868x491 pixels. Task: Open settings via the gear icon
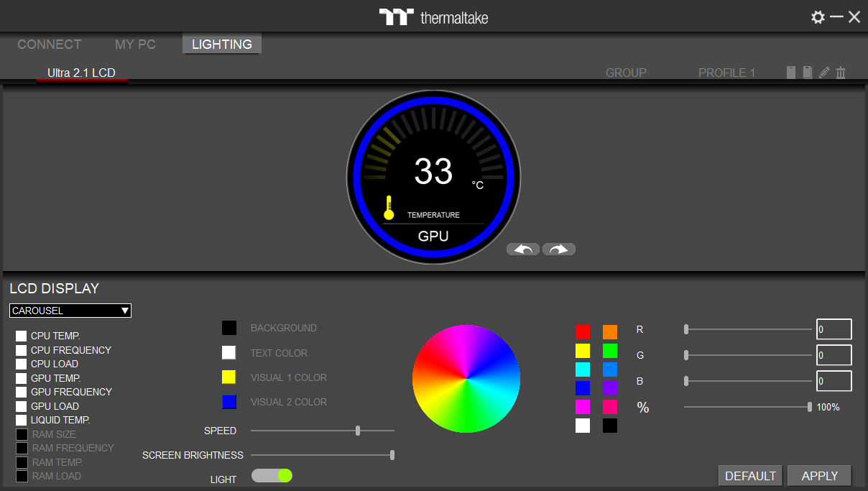818,17
